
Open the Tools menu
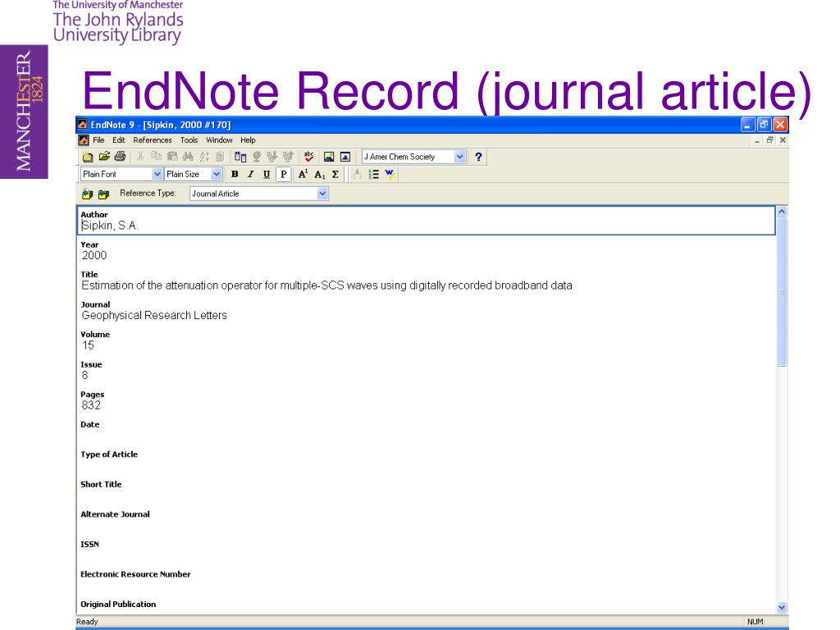[x=189, y=140]
